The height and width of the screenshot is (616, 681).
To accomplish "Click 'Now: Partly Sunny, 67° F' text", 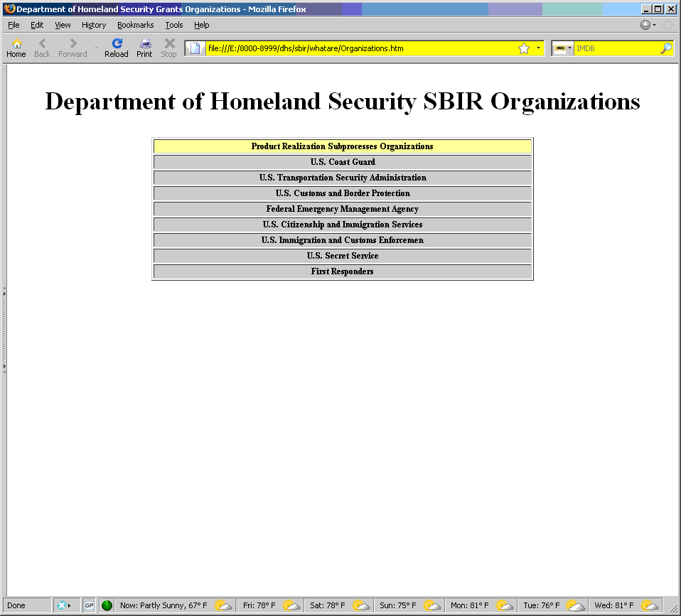I will tap(163, 605).
